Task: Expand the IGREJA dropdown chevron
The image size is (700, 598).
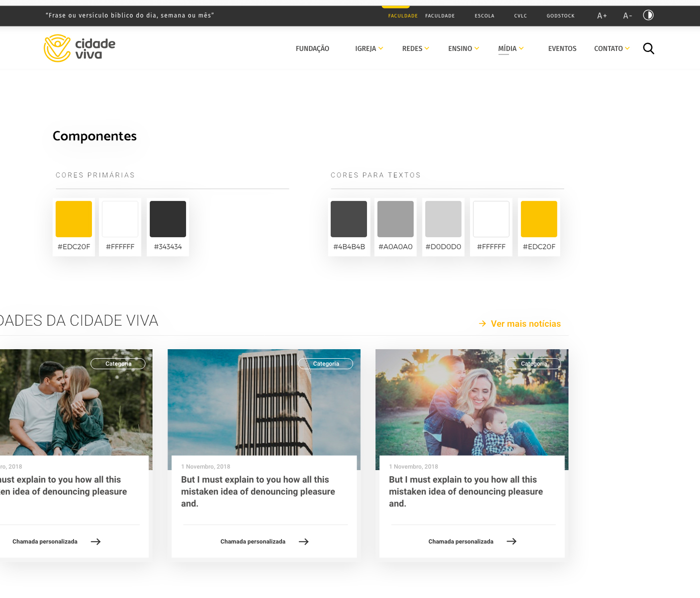Action: 381,48
